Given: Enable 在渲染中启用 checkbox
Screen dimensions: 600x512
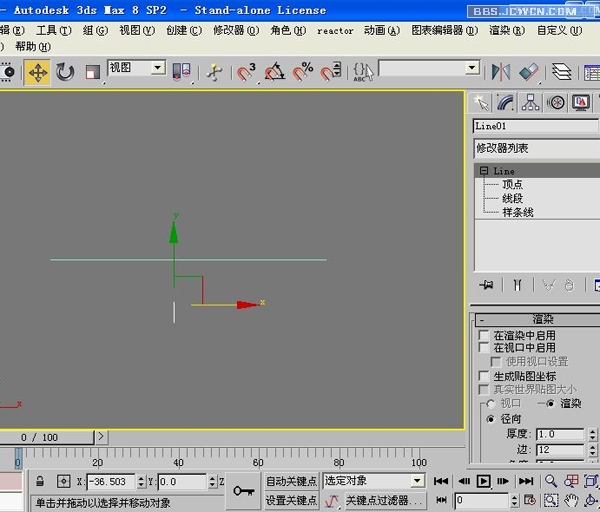Looking at the screenshot, I should 485,335.
